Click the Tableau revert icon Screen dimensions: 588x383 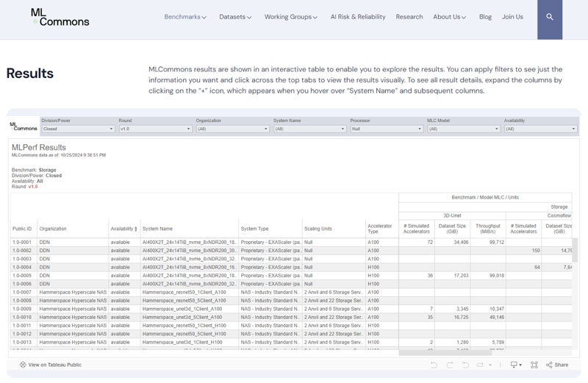click(x=465, y=365)
